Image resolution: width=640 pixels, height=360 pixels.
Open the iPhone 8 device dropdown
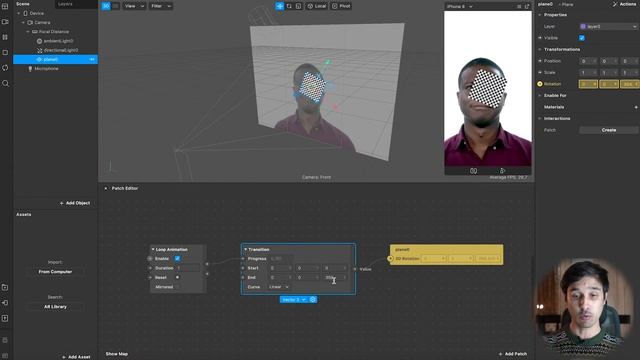(x=459, y=7)
